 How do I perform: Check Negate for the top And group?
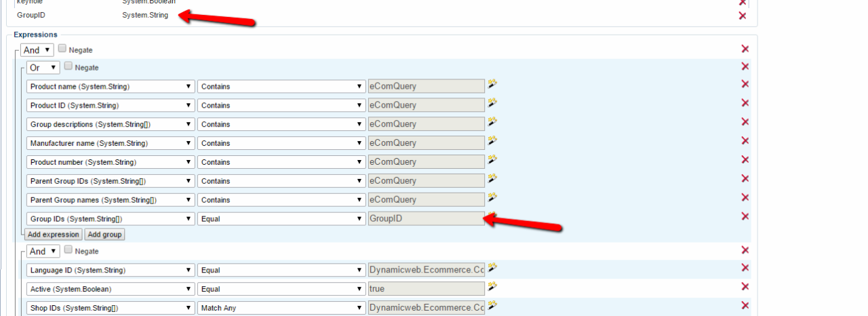(62, 49)
